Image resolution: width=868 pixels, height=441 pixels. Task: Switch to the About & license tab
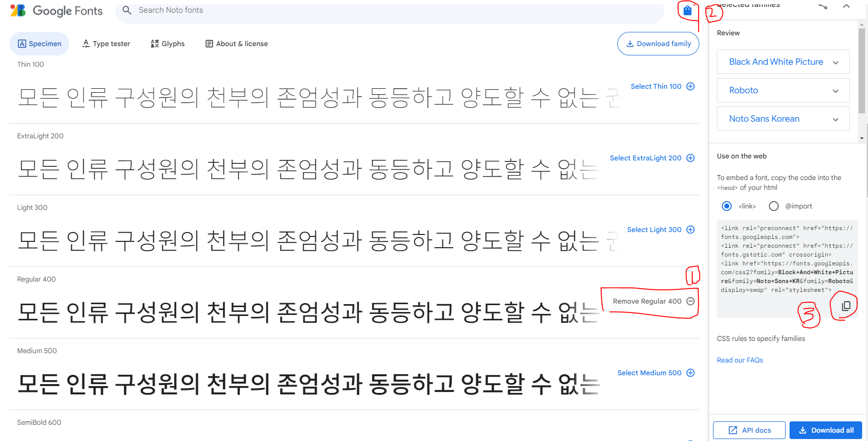(x=237, y=44)
